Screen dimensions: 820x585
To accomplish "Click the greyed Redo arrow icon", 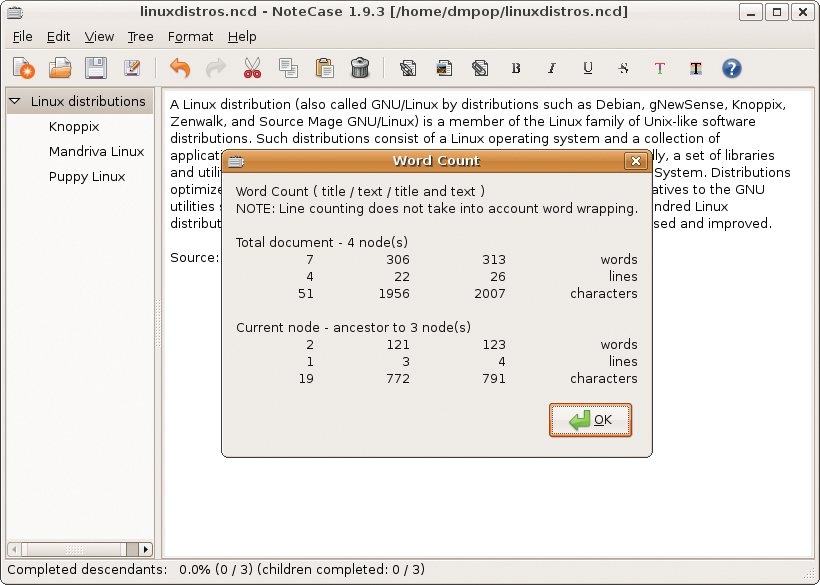I will coord(215,68).
